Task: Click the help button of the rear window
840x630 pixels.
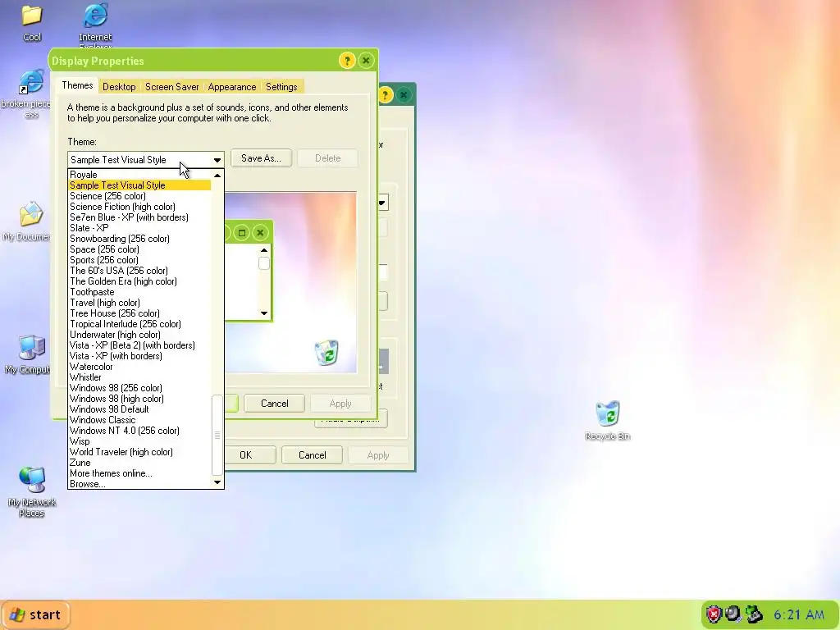Action: (x=386, y=95)
